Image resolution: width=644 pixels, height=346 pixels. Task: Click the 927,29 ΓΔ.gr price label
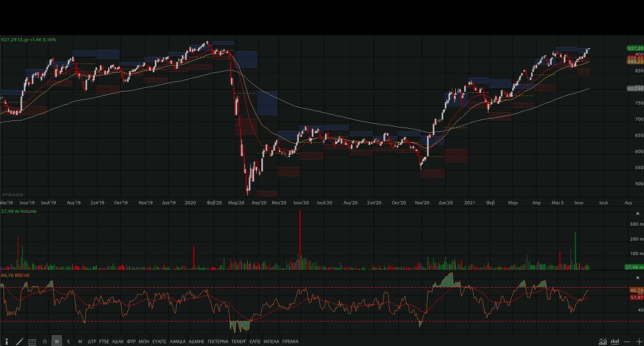tap(28, 40)
